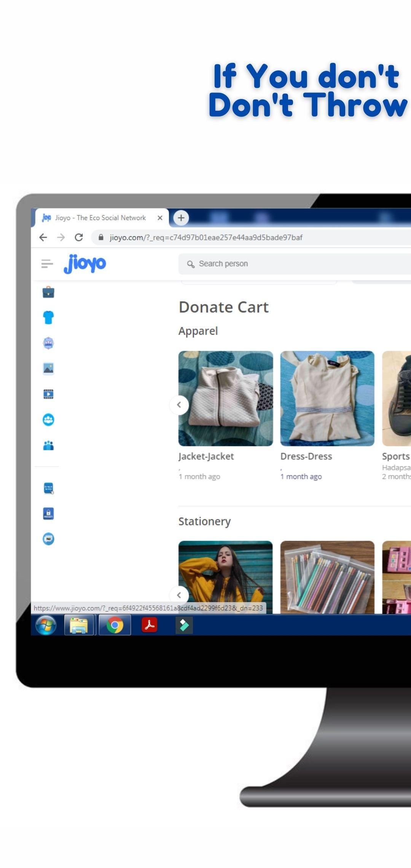
Task: Open the Jacket-Jacket product image
Action: coord(226,399)
